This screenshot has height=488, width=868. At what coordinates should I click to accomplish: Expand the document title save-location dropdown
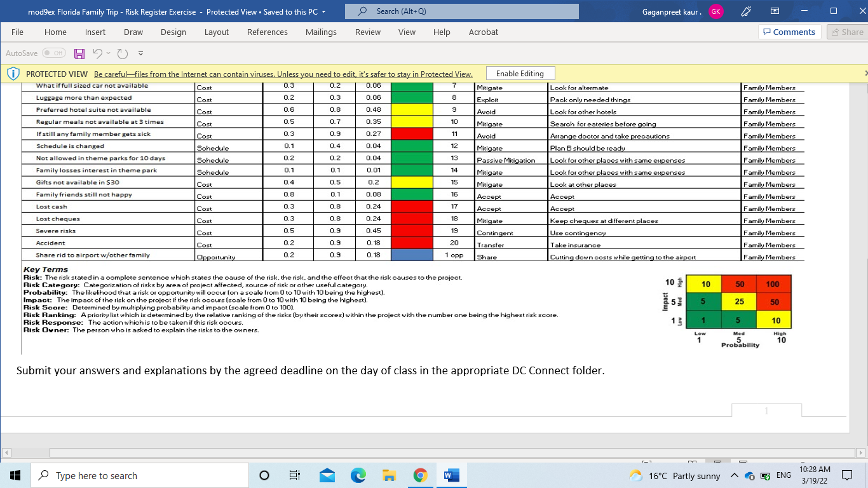[x=323, y=11]
